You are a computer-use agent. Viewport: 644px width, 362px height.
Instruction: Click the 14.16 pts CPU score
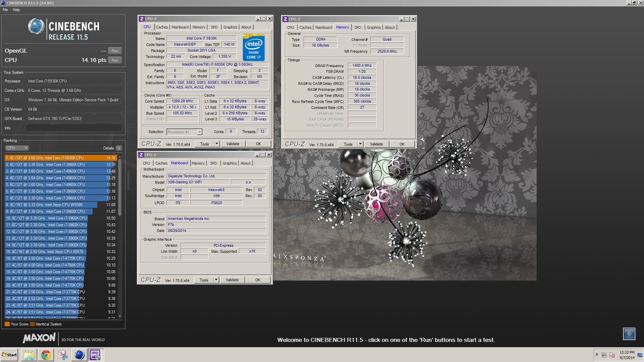(94, 60)
